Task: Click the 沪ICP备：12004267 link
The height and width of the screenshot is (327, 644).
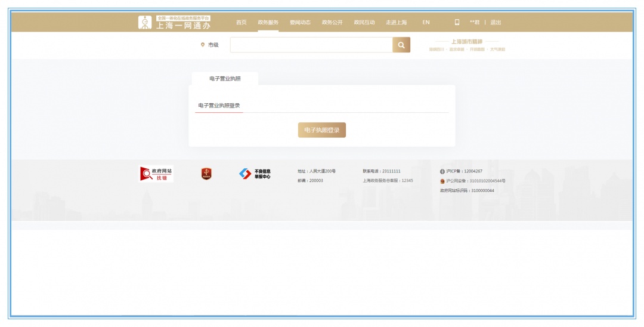Action: tap(465, 171)
